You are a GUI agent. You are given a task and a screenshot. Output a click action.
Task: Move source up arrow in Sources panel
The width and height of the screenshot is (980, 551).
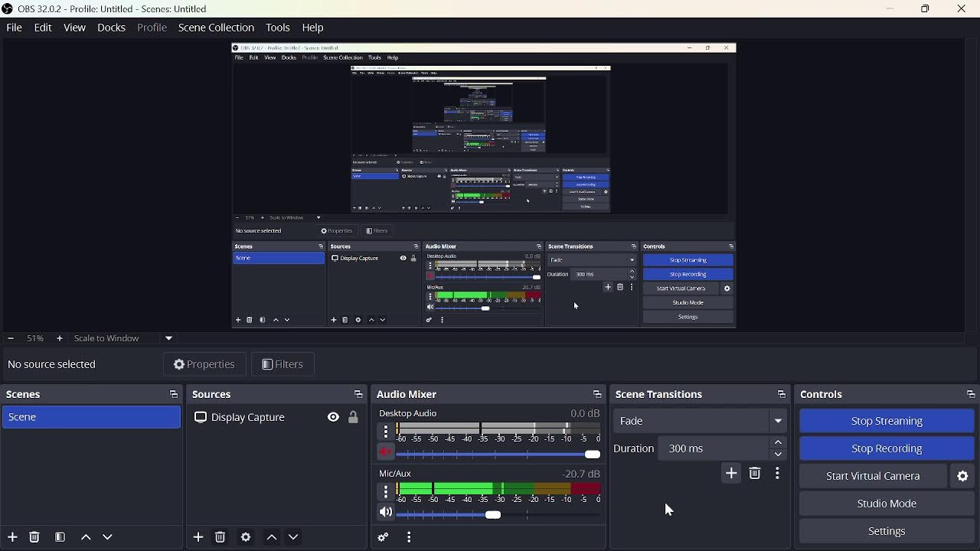pyautogui.click(x=272, y=537)
